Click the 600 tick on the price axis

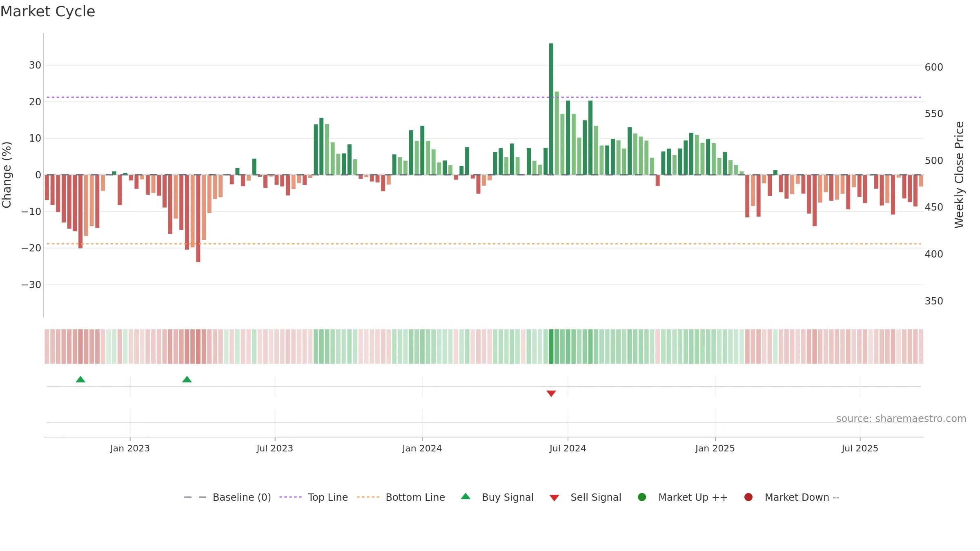[934, 67]
